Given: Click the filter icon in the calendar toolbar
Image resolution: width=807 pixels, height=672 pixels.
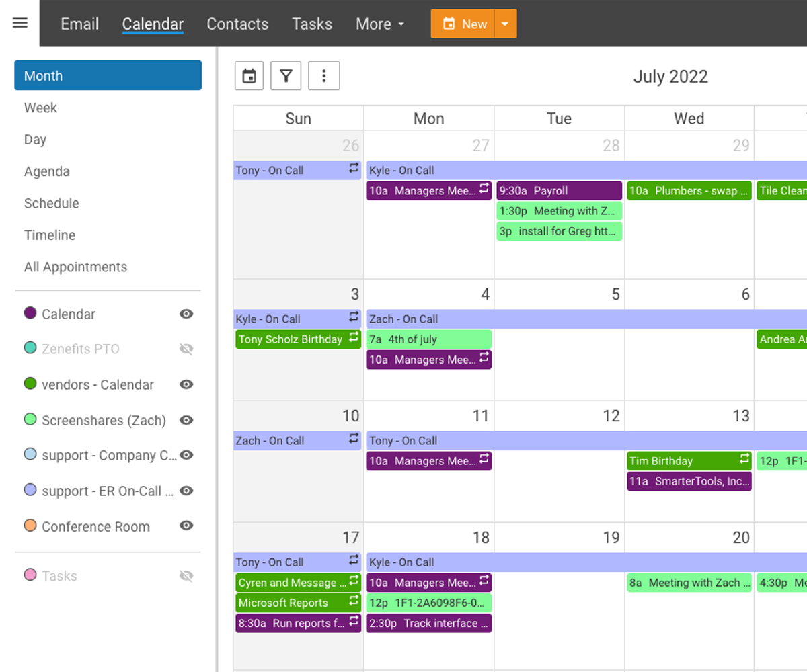Looking at the screenshot, I should click(286, 75).
